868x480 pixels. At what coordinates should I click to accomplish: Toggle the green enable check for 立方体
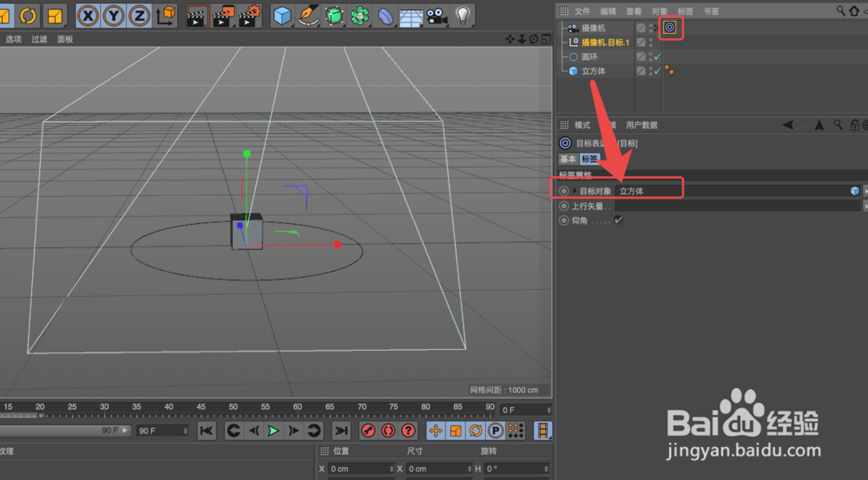click(658, 71)
